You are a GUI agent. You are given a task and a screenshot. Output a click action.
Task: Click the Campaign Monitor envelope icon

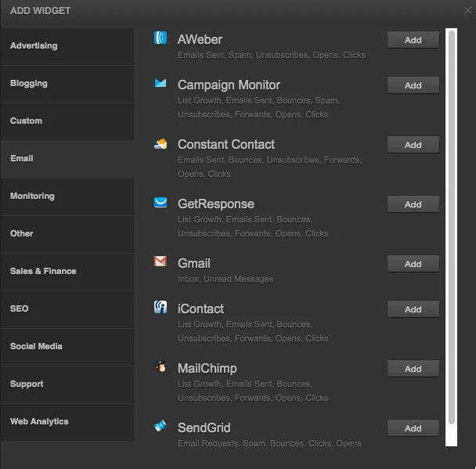coord(160,83)
